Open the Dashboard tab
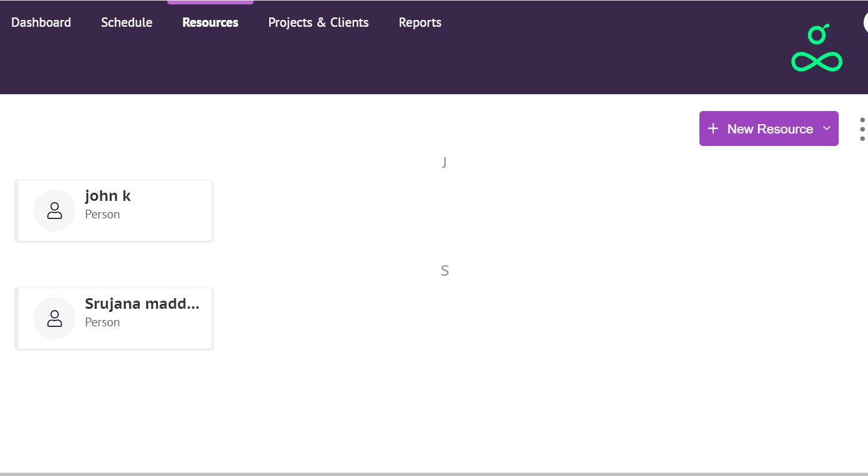Image resolution: width=868 pixels, height=476 pixels. click(41, 22)
